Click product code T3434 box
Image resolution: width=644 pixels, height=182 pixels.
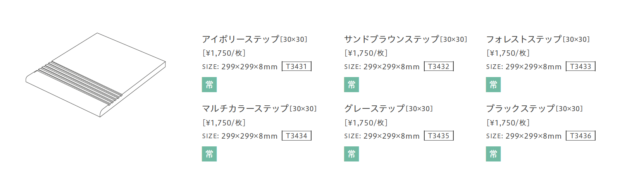pyautogui.click(x=296, y=136)
